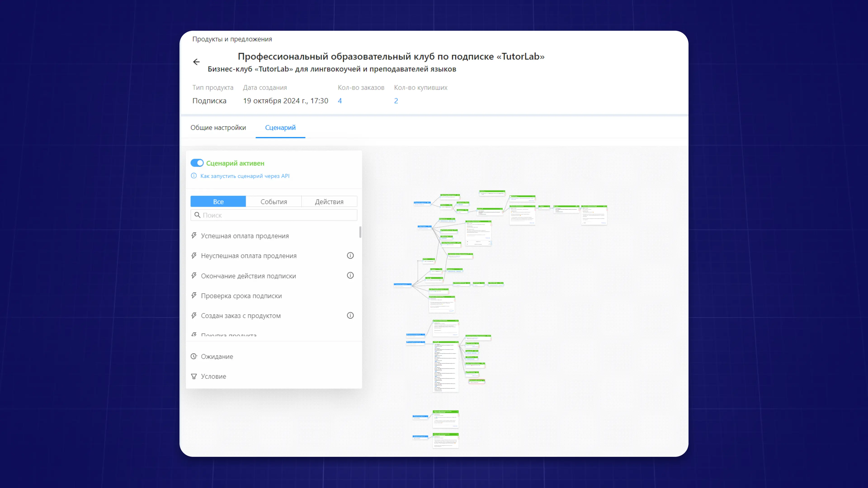The image size is (868, 488).
Task: Click the 'Условие' filter funnel icon
Action: coord(194,376)
